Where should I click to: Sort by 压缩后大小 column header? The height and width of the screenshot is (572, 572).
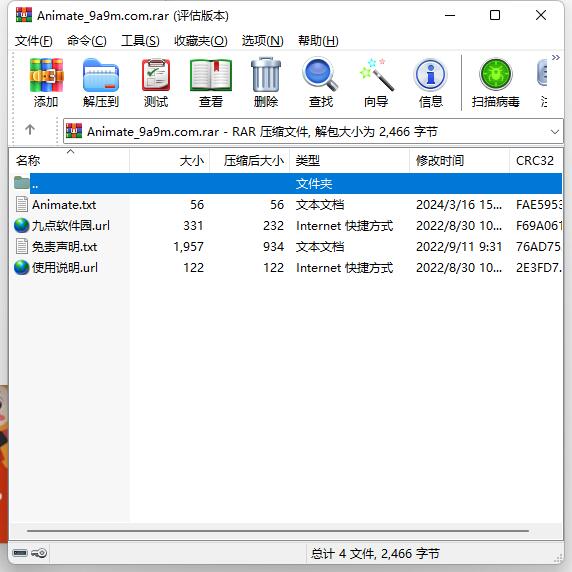click(250, 161)
